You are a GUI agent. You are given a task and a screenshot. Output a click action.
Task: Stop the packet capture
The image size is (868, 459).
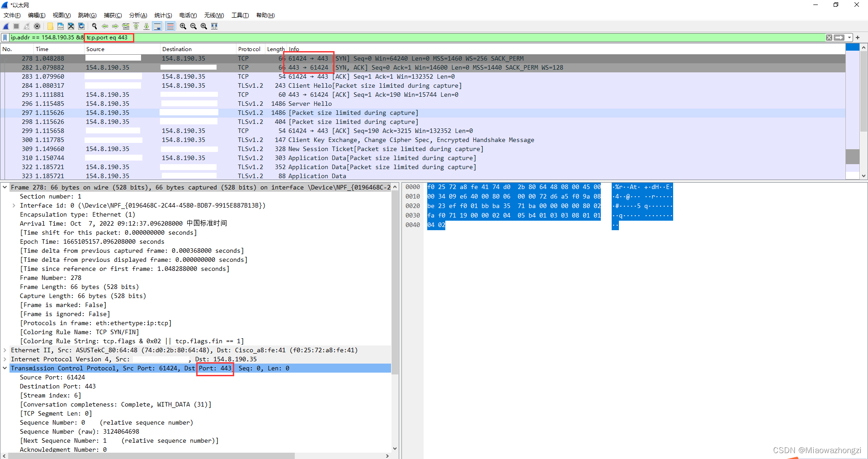point(16,26)
